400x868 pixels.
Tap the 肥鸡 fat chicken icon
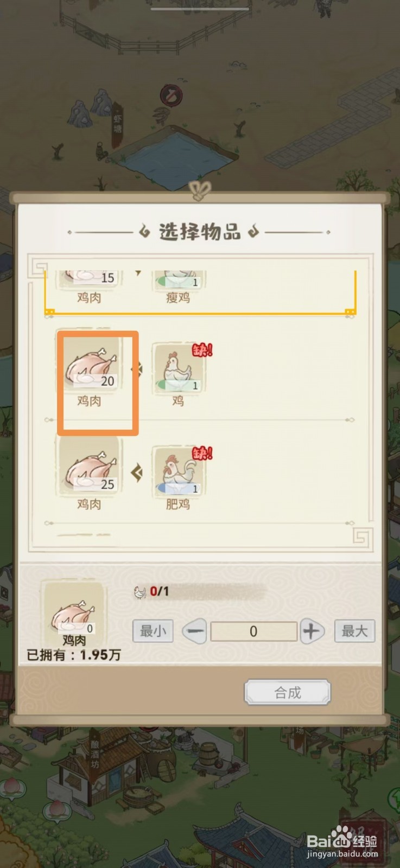click(179, 470)
